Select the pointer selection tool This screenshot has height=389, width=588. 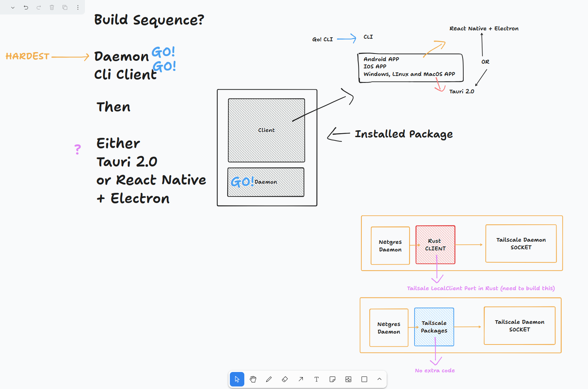(237, 379)
